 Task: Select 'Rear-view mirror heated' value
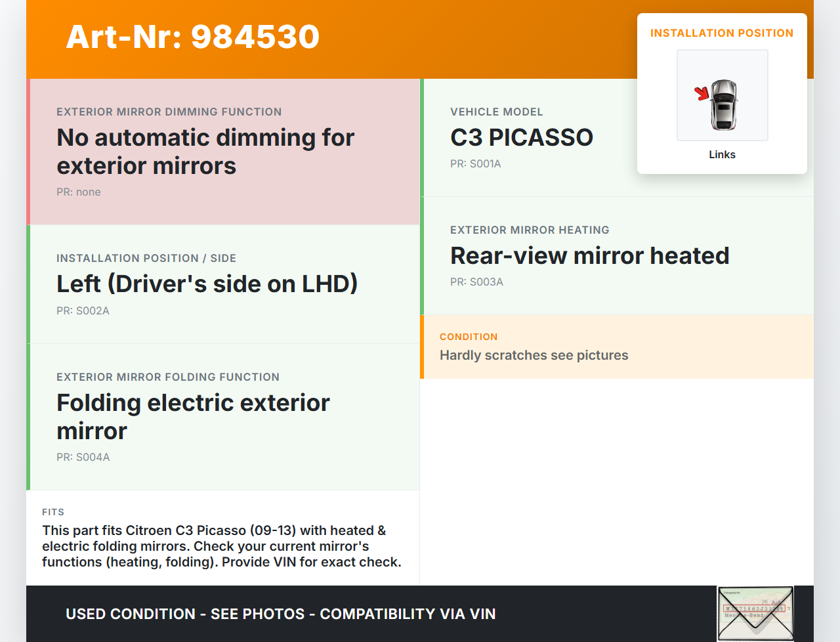point(589,256)
